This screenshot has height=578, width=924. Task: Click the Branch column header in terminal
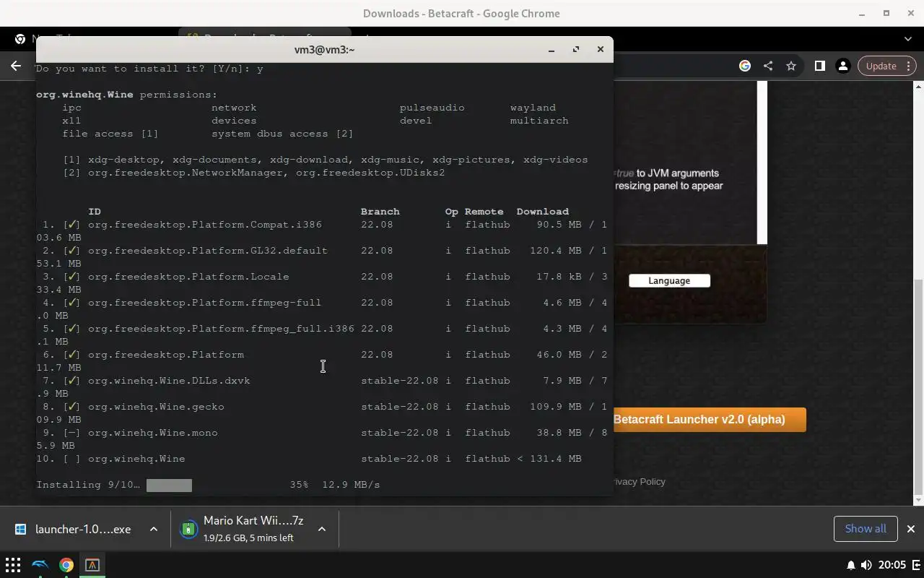click(x=380, y=212)
